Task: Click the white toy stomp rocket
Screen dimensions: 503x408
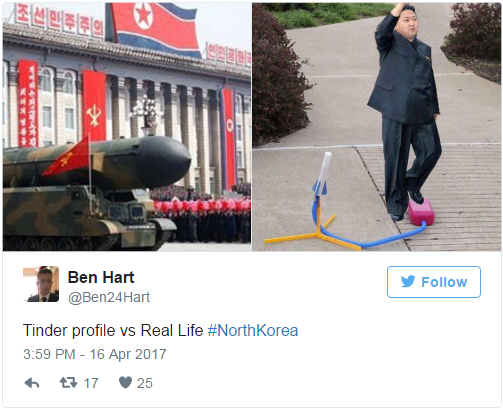Action: [x=323, y=173]
